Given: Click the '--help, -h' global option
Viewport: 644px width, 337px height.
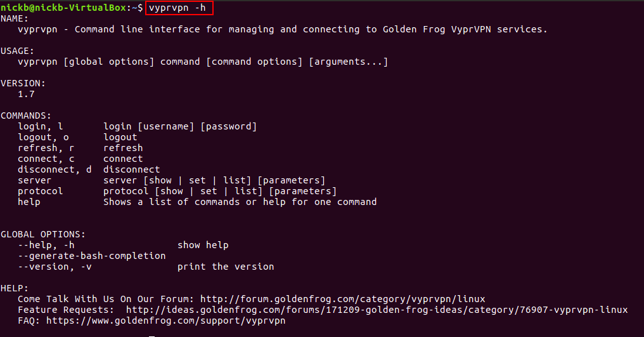Looking at the screenshot, I should click(46, 245).
